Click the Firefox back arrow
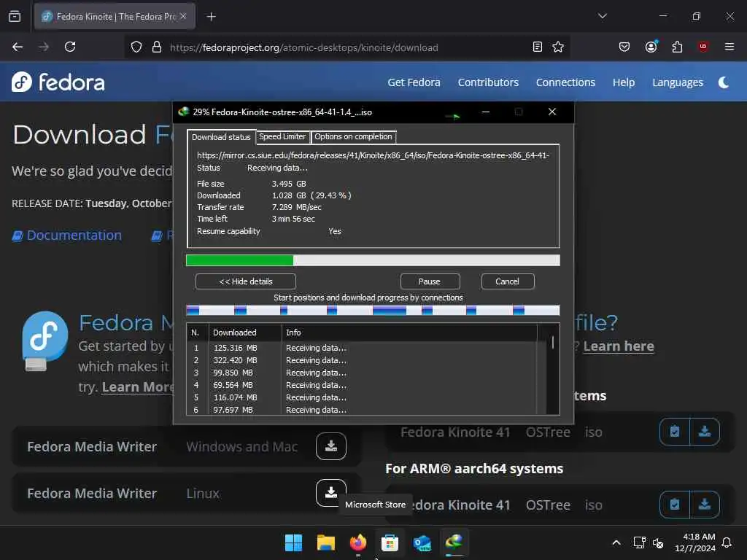The width and height of the screenshot is (747, 560). pyautogui.click(x=18, y=47)
